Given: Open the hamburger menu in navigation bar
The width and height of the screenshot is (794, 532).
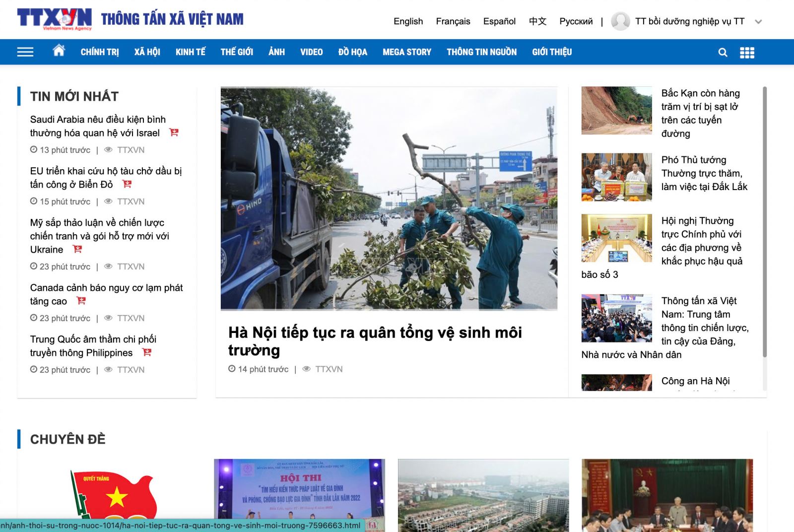Looking at the screenshot, I should tap(25, 52).
